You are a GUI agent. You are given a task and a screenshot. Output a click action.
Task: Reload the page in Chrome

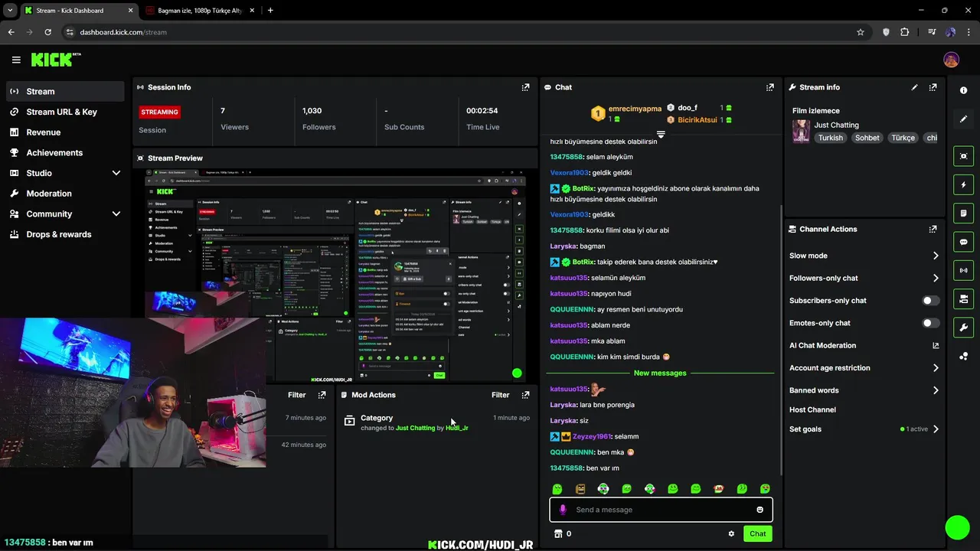click(47, 32)
